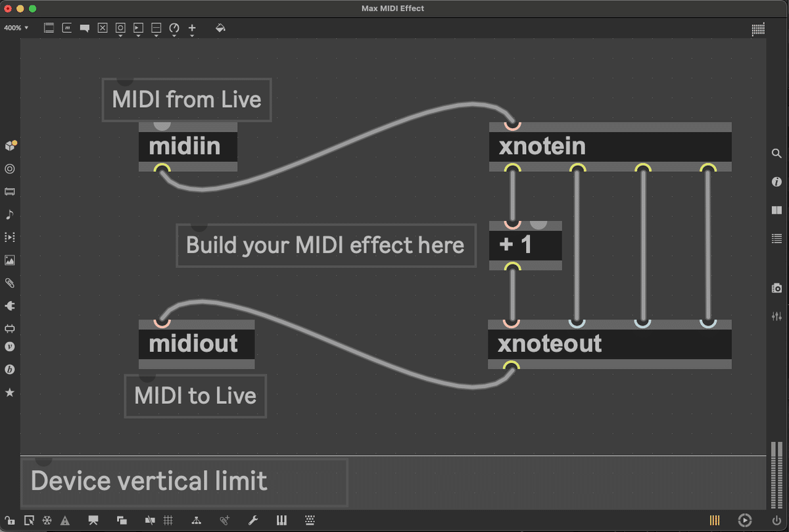Select the midiin object
789x532 pixels.
pyautogui.click(x=188, y=146)
